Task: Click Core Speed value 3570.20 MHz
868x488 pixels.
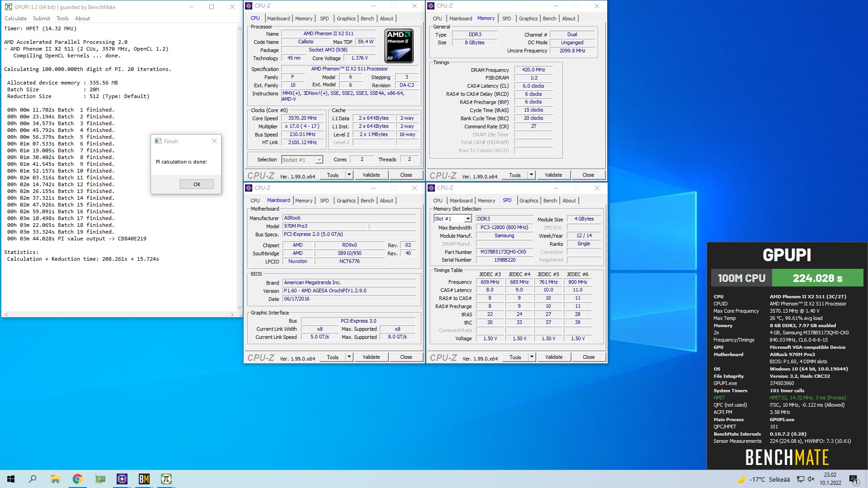Action: pos(302,118)
